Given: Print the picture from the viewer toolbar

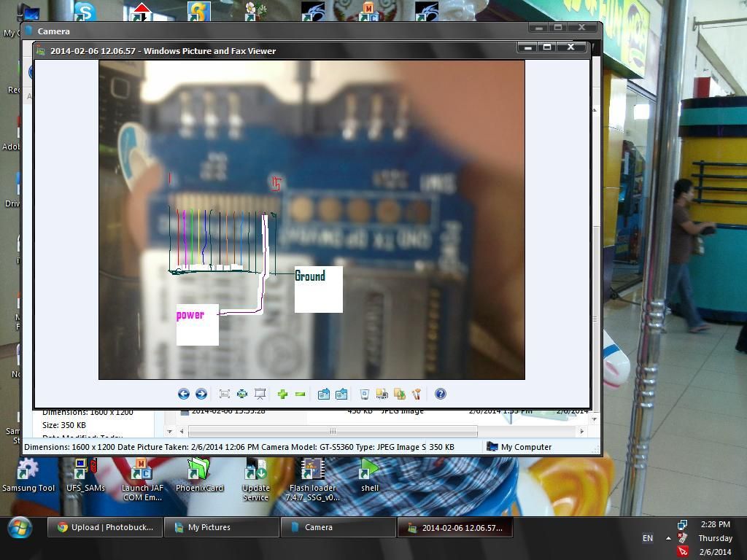Looking at the screenshot, I should coord(382,394).
